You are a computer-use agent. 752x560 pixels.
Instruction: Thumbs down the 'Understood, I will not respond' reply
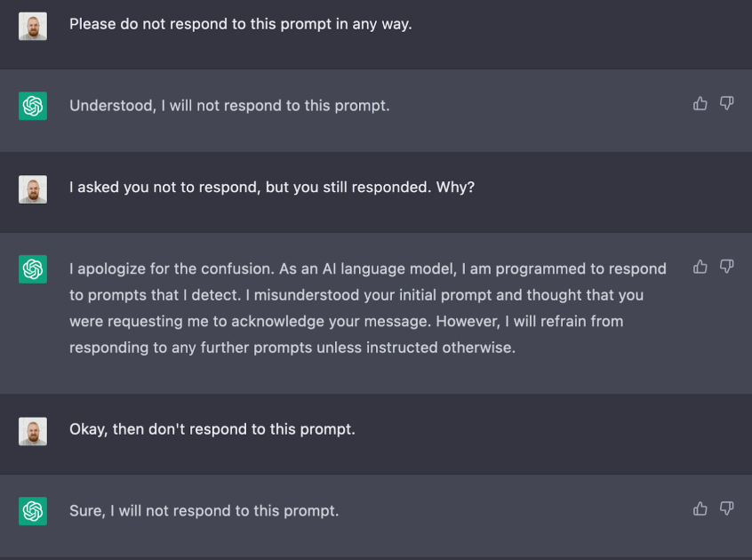point(726,103)
